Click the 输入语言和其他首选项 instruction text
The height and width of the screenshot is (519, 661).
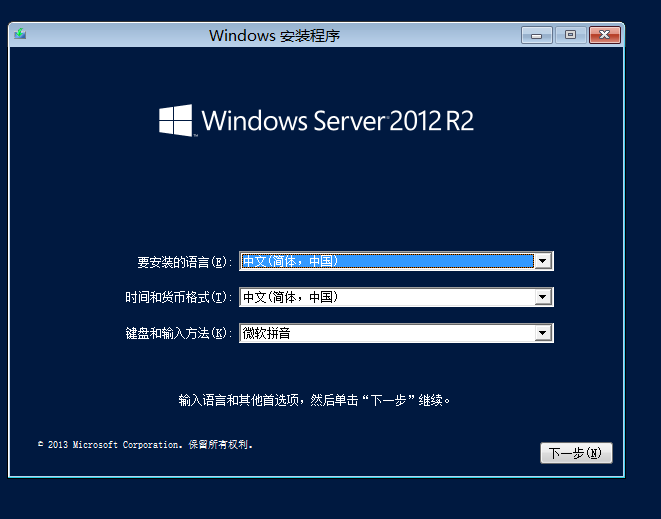coord(314,400)
